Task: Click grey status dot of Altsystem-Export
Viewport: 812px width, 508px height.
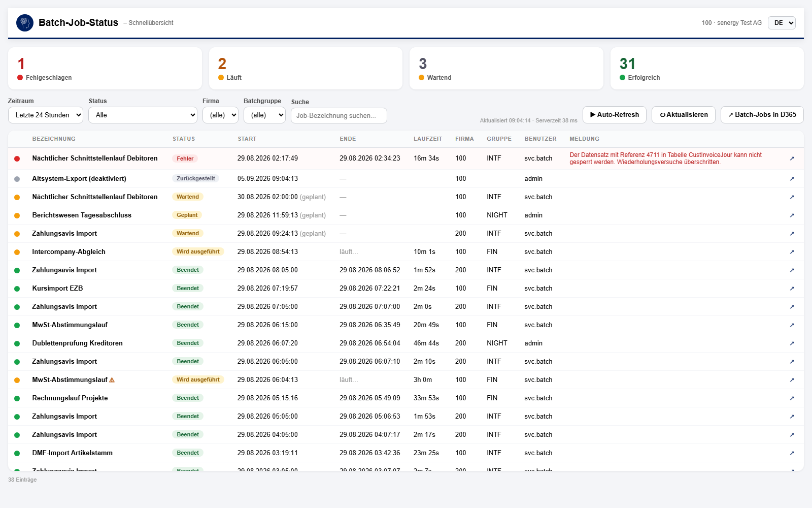Action: pos(17,179)
